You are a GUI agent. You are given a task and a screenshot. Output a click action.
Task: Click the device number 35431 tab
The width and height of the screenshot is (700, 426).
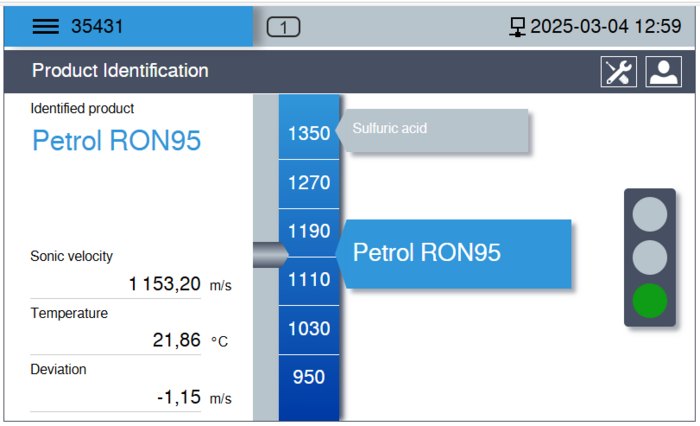pos(97,27)
